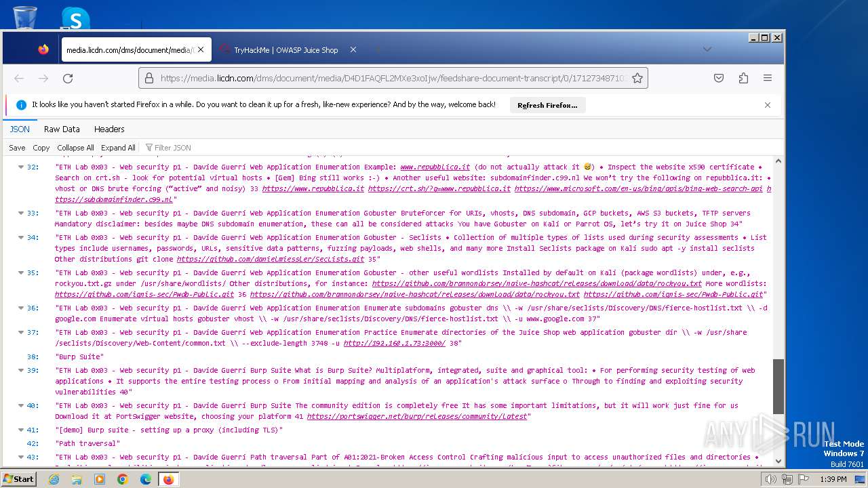Switch to the Raw Data tab
The height and width of the screenshot is (488, 868).
[x=62, y=129]
